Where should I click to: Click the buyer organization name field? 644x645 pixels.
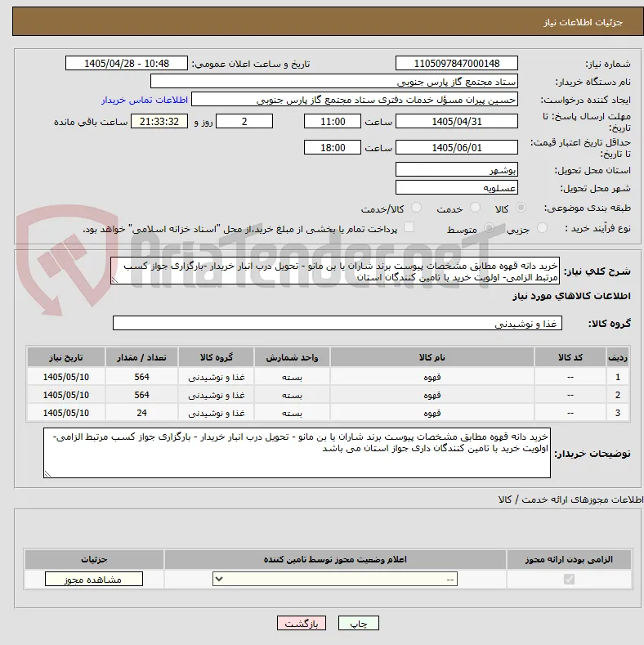pos(334,82)
